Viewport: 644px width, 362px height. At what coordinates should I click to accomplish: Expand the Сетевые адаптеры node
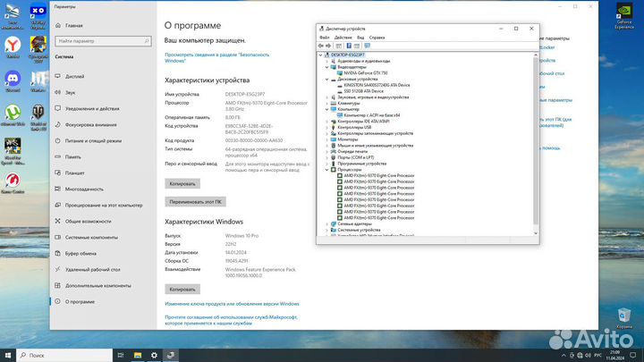(x=327, y=224)
